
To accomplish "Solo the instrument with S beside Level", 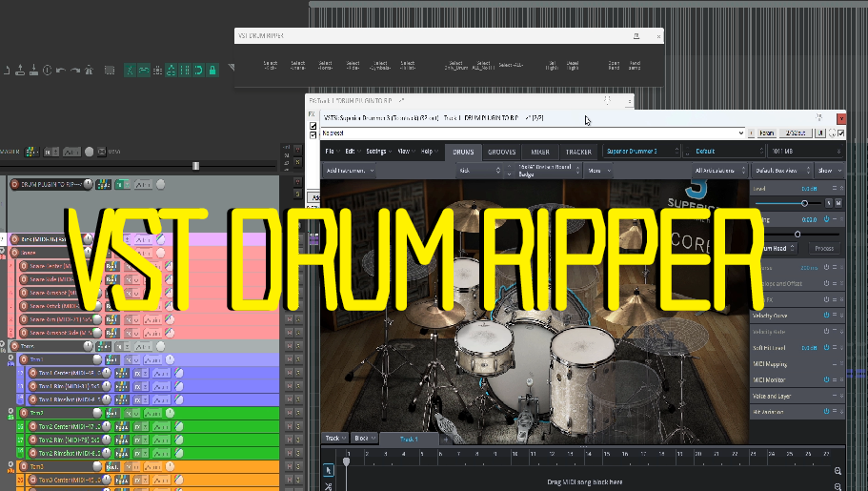I will [829, 203].
